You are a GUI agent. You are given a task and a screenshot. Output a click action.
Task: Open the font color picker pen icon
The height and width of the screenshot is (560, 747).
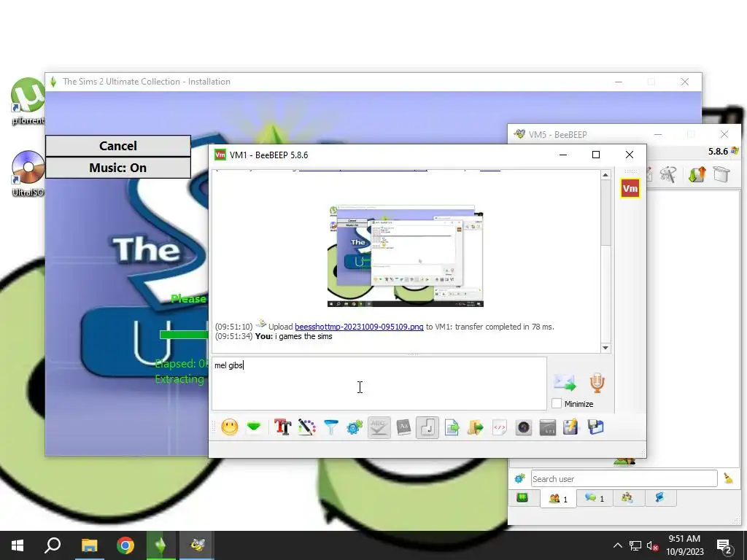pos(307,427)
